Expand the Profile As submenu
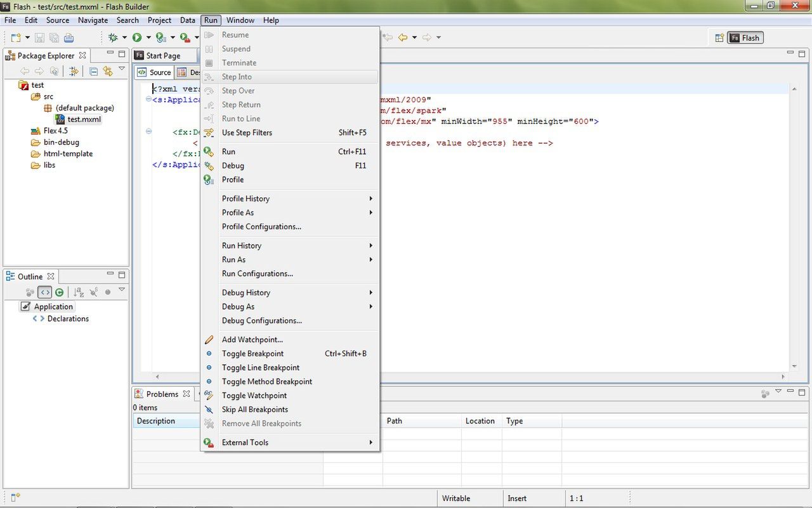The height and width of the screenshot is (508, 812). point(290,213)
